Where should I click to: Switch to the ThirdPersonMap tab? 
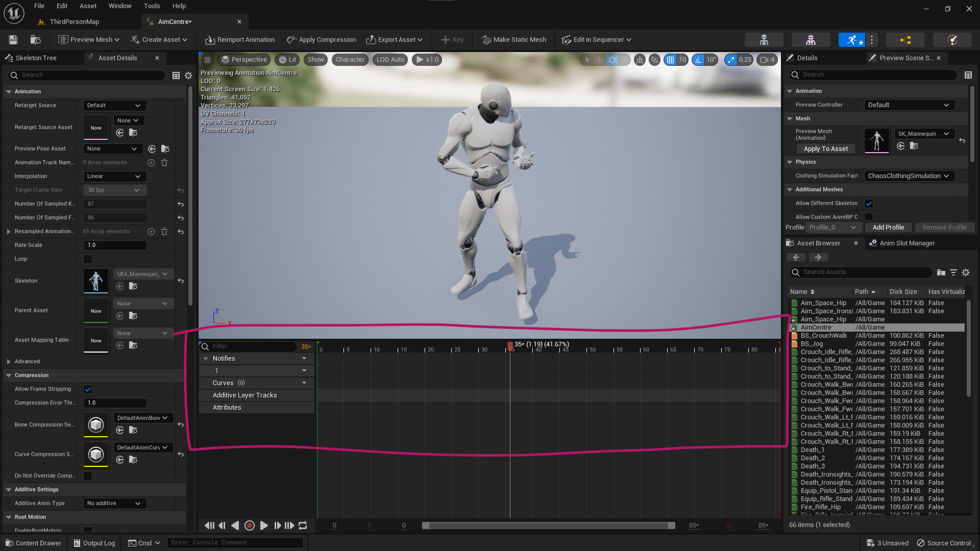point(74,21)
